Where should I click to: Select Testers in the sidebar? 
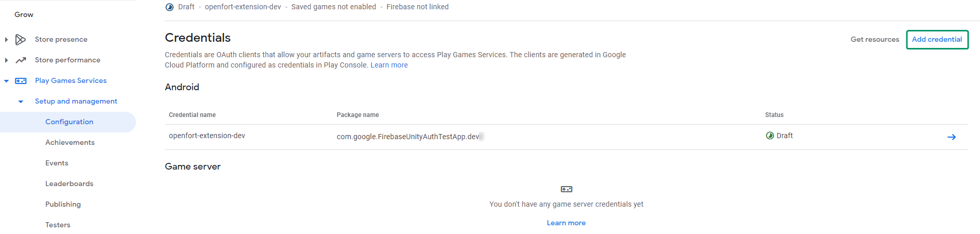coord(58,225)
